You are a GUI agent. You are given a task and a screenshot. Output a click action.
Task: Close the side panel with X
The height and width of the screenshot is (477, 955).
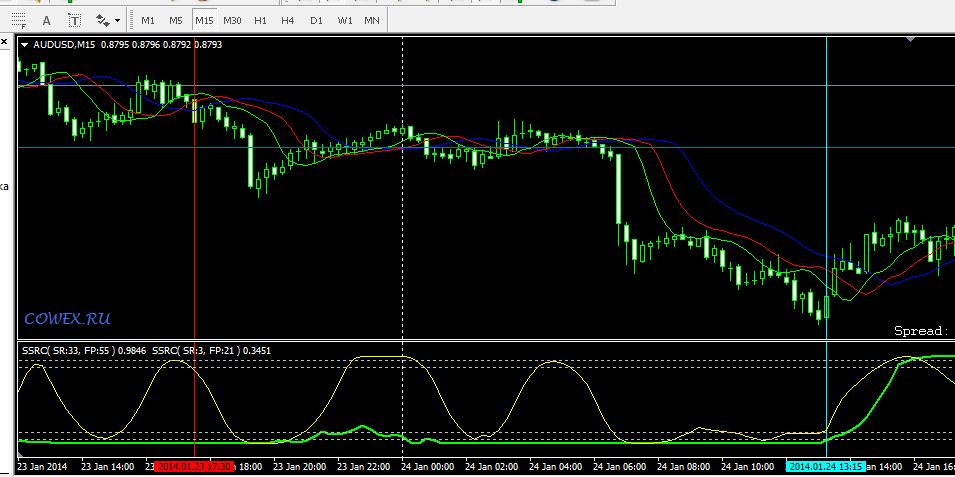(4, 42)
